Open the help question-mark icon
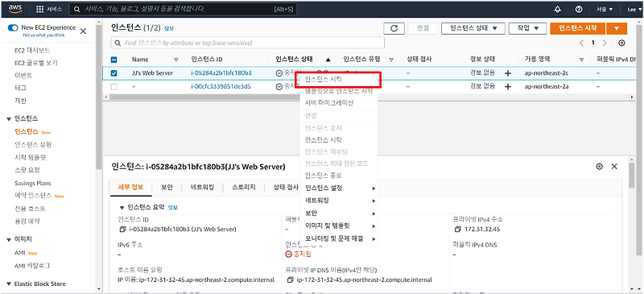Image resolution: width=644 pixels, height=294 pixels. click(579, 9)
